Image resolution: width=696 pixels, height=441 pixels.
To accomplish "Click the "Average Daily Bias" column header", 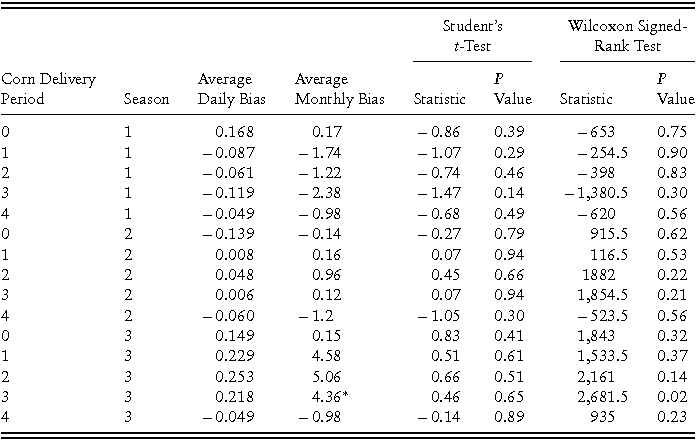I will click(x=225, y=89).
